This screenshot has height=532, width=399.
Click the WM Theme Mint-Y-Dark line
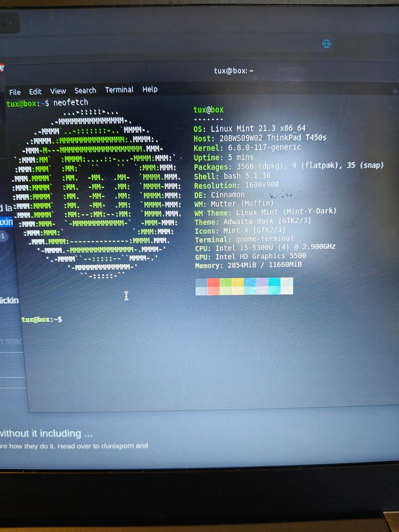pos(265,212)
